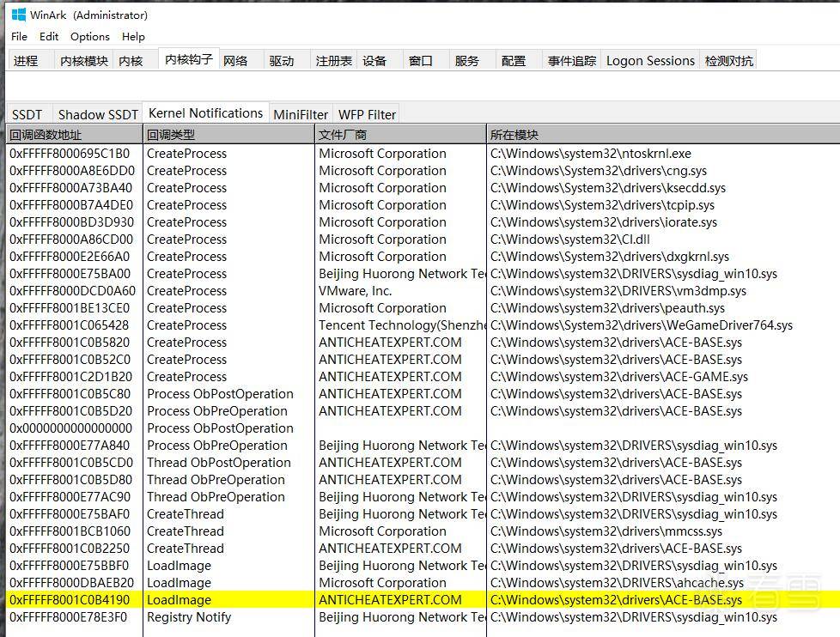Switch to the 网络 tab
Screen dimensions: 840x637
click(240, 60)
